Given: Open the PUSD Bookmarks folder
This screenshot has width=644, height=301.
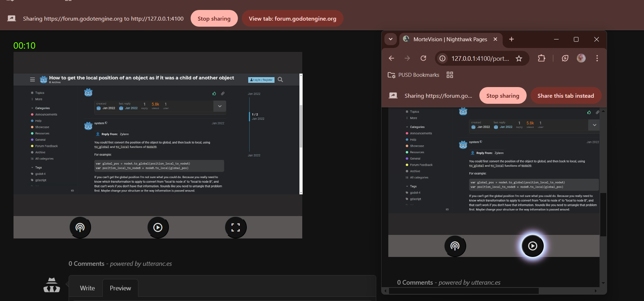Looking at the screenshot, I should [414, 75].
